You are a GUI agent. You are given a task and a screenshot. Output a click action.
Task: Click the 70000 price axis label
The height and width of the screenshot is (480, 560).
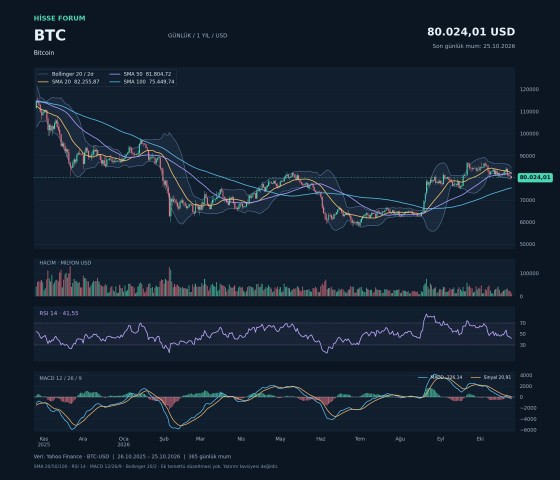[528, 200]
